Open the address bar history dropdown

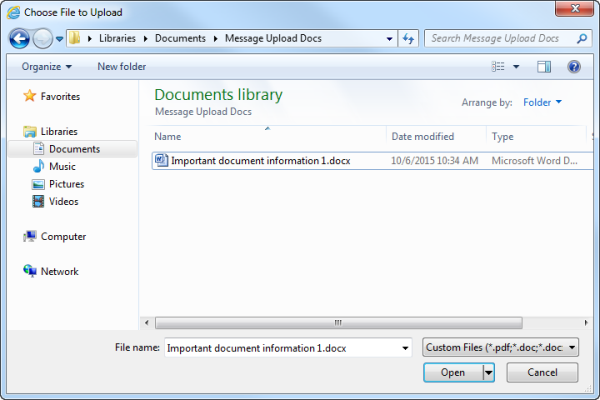pyautogui.click(x=390, y=39)
